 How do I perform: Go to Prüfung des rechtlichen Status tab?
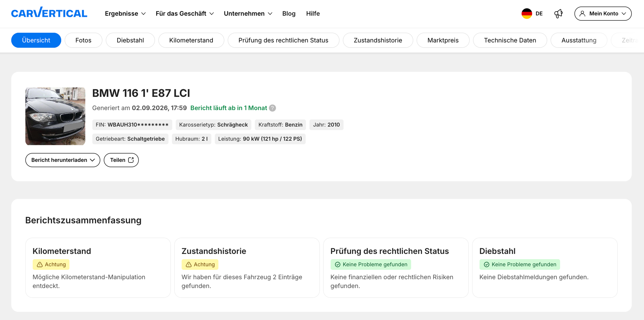click(283, 40)
